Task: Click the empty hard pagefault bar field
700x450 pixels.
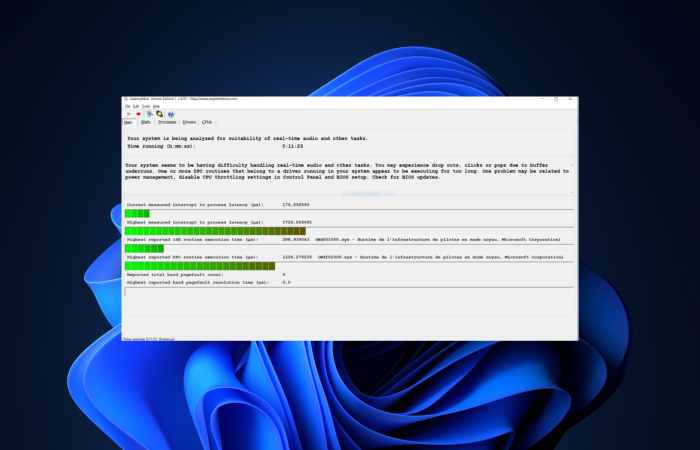Action: tap(349, 291)
